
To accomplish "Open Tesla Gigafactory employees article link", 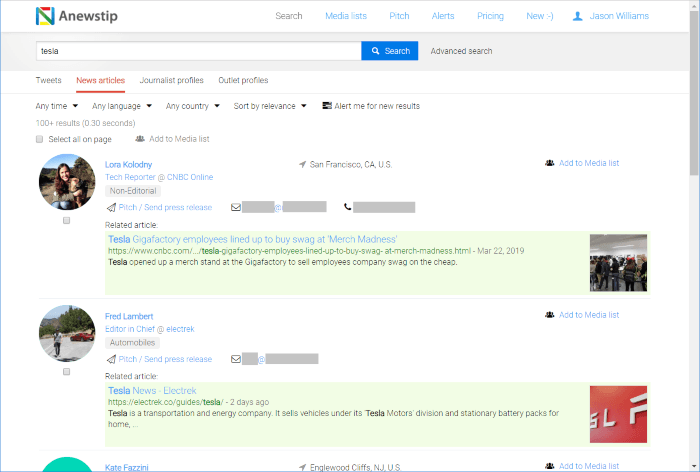I will tap(253, 239).
